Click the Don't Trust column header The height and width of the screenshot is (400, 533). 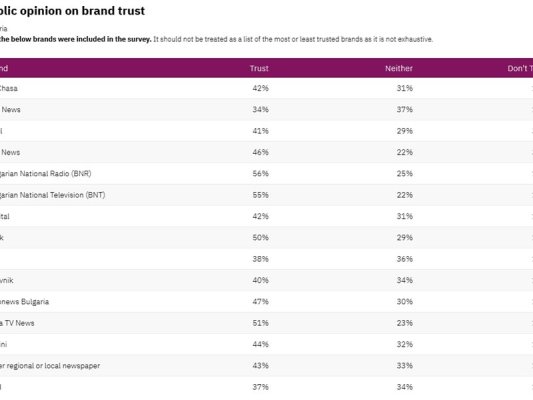(520, 68)
